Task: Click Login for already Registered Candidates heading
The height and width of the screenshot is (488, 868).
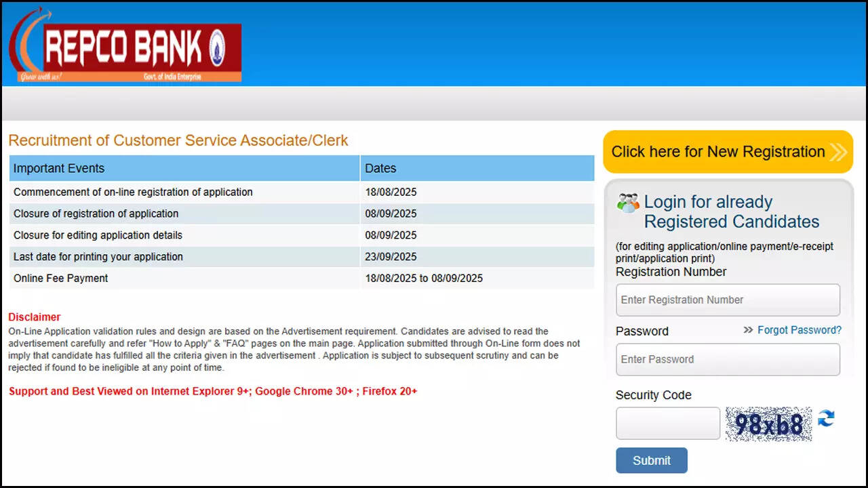Action: (732, 211)
